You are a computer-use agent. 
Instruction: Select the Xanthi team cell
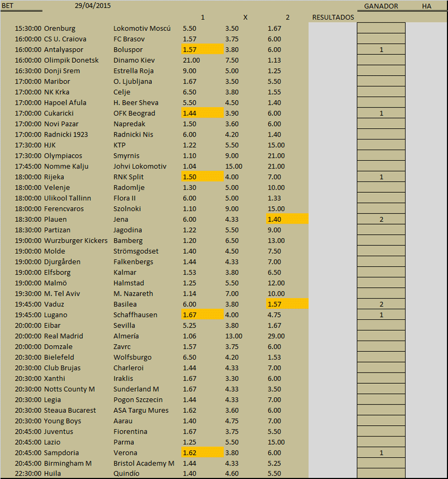55,379
